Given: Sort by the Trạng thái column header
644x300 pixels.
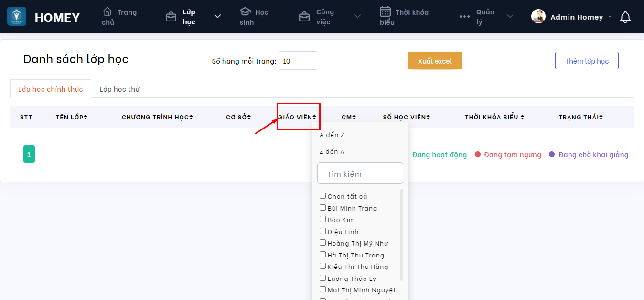Looking at the screenshot, I should 580,117.
